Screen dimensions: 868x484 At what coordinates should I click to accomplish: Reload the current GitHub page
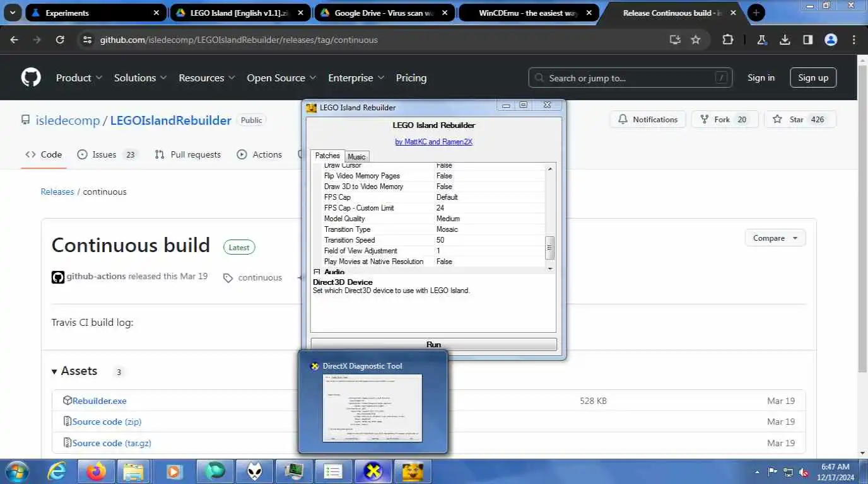[60, 40]
